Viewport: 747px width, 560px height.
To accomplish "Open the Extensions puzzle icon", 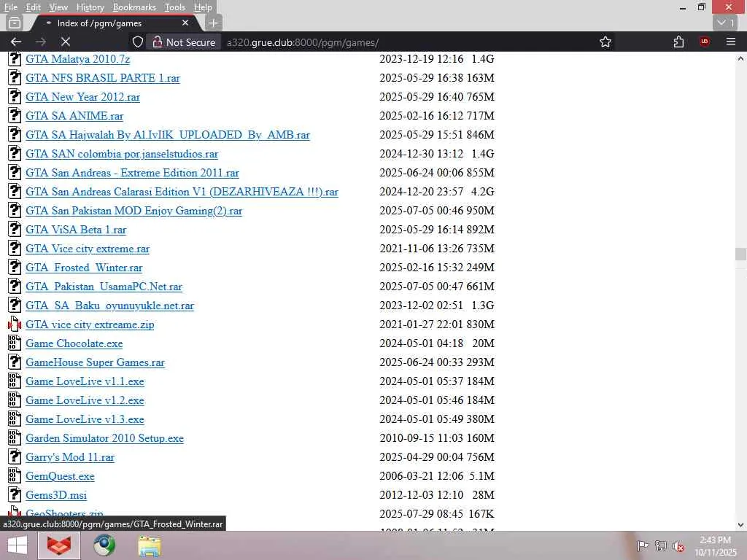I will pyautogui.click(x=679, y=42).
